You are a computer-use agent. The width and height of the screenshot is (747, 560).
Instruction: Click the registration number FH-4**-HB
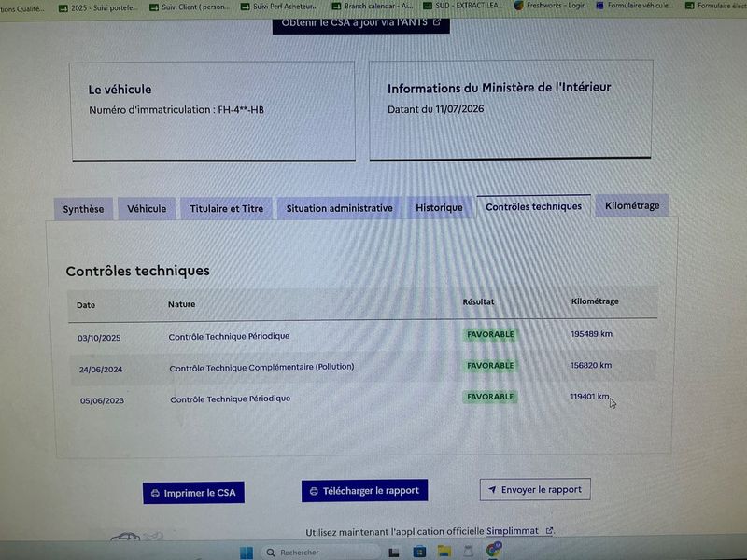tap(241, 110)
